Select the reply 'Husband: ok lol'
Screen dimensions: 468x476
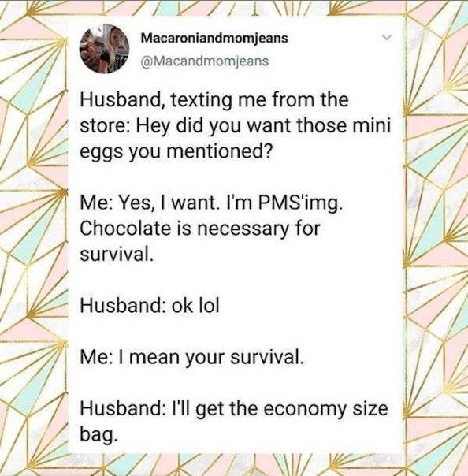coord(150,306)
